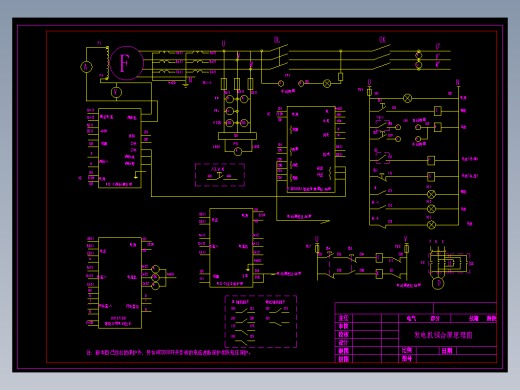This screenshot has width=520, height=390.
Task: Click the 主任 cell in title block
Action: pos(343,318)
